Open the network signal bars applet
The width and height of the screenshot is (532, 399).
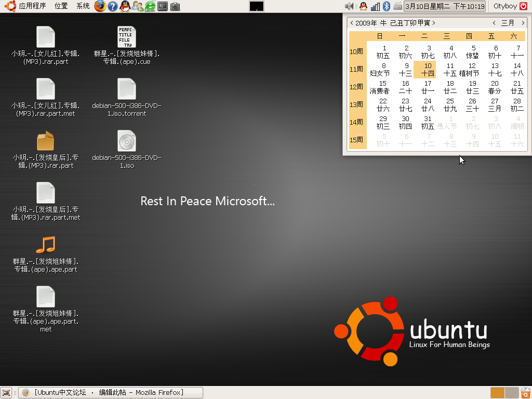[375, 6]
